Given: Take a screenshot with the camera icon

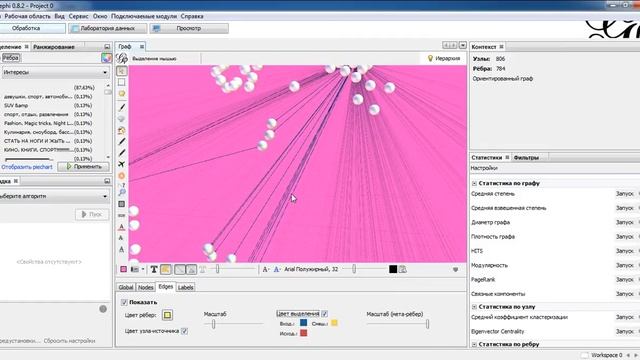Looking at the screenshot, I should (x=134, y=269).
